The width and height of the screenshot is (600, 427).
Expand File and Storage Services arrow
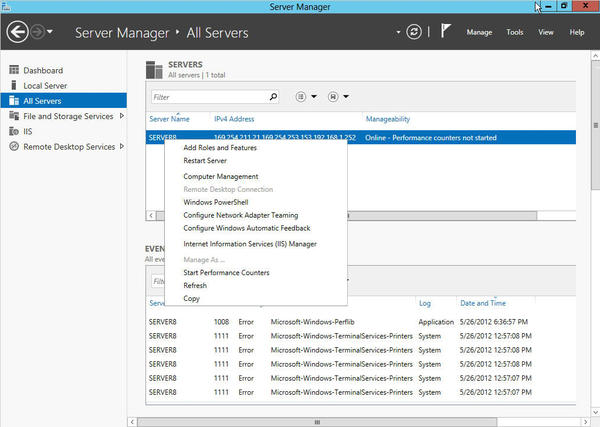pyautogui.click(x=121, y=116)
